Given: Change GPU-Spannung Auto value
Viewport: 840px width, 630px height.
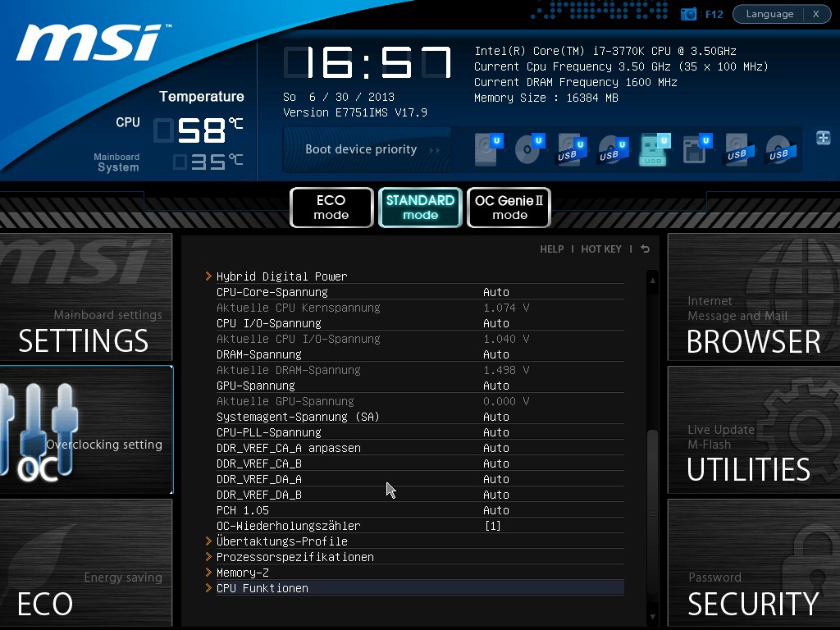Looking at the screenshot, I should tap(496, 386).
